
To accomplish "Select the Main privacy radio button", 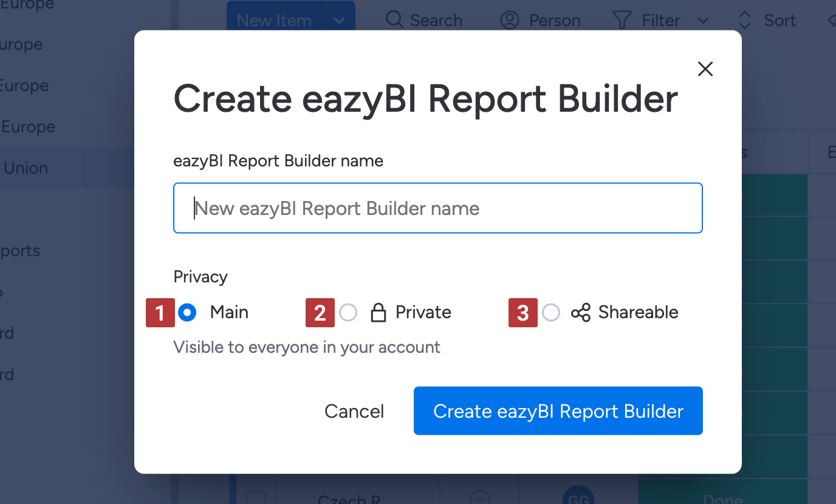I will click(187, 313).
